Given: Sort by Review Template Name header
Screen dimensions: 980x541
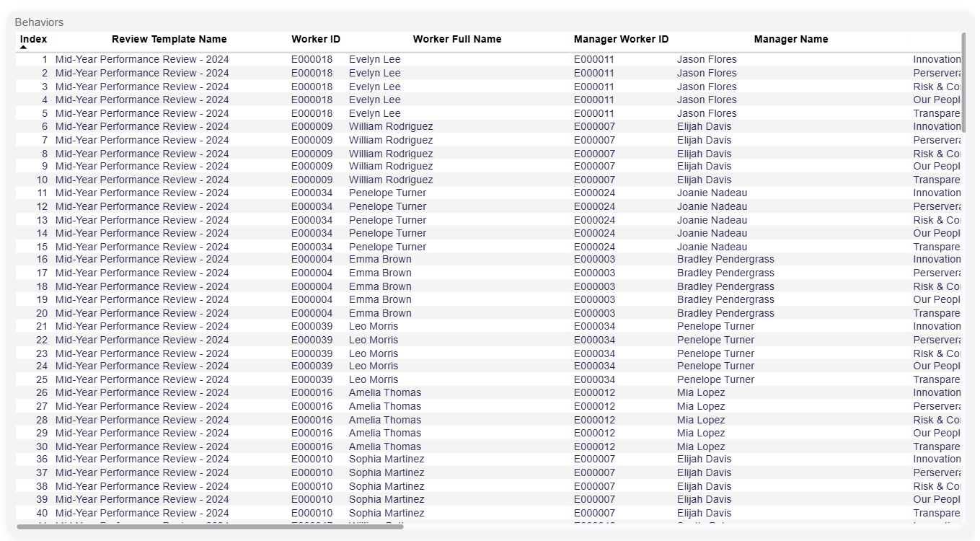Looking at the screenshot, I should (x=169, y=39).
